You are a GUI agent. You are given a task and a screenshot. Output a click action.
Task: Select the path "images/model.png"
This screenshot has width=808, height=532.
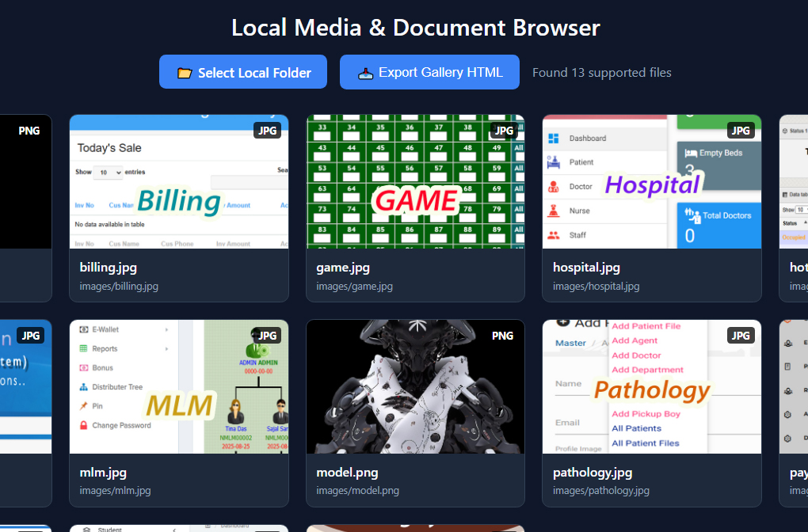[x=357, y=491]
